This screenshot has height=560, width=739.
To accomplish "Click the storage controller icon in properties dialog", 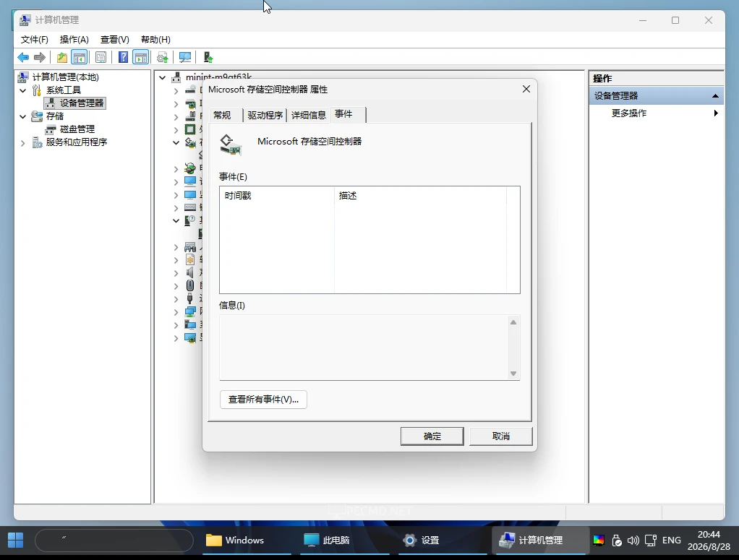I will 231,145.
